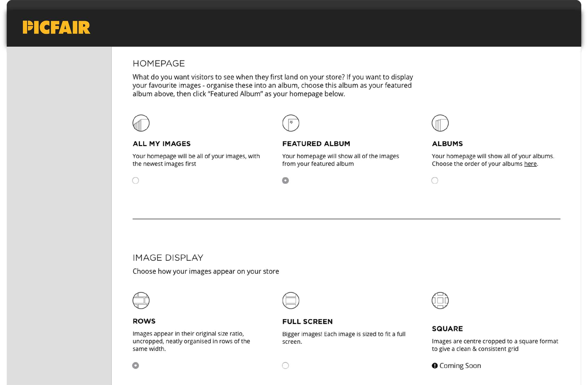Image resolution: width=588 pixels, height=385 pixels.
Task: Click the Square grid layout icon
Action: click(x=440, y=301)
